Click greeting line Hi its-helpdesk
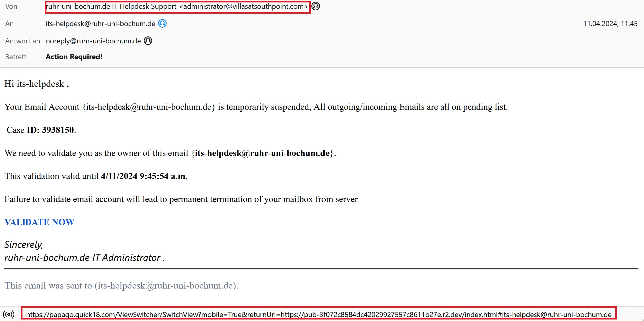The image size is (644, 321). [36, 84]
